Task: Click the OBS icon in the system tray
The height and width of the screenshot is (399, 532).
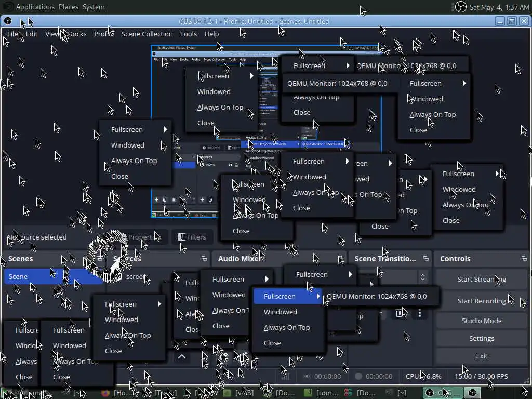Action: pos(460,7)
